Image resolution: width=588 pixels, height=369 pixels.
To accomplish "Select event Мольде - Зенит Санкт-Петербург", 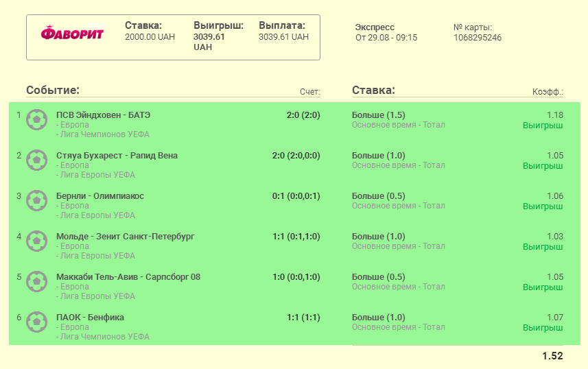I will point(126,237).
